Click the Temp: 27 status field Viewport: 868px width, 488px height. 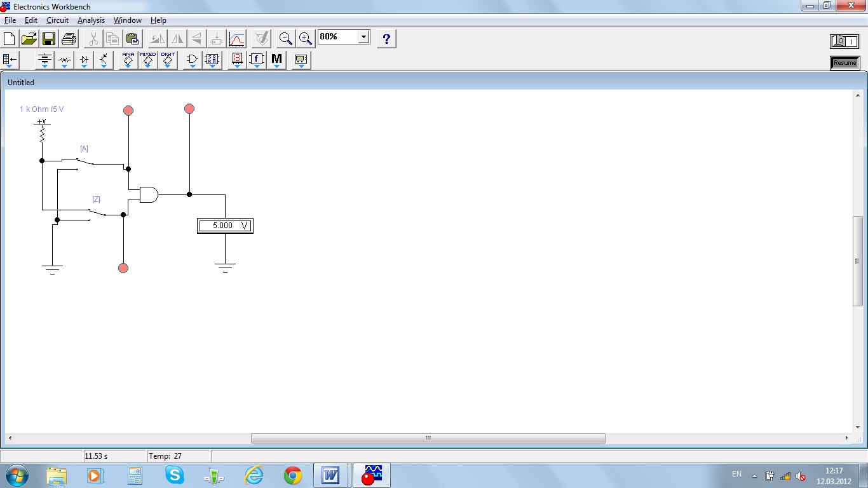[165, 456]
